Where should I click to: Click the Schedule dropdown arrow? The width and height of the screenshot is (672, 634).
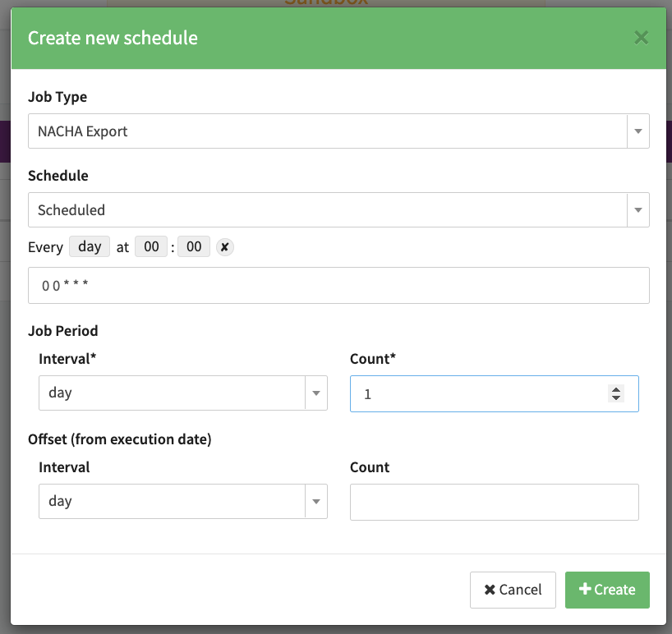coord(638,210)
